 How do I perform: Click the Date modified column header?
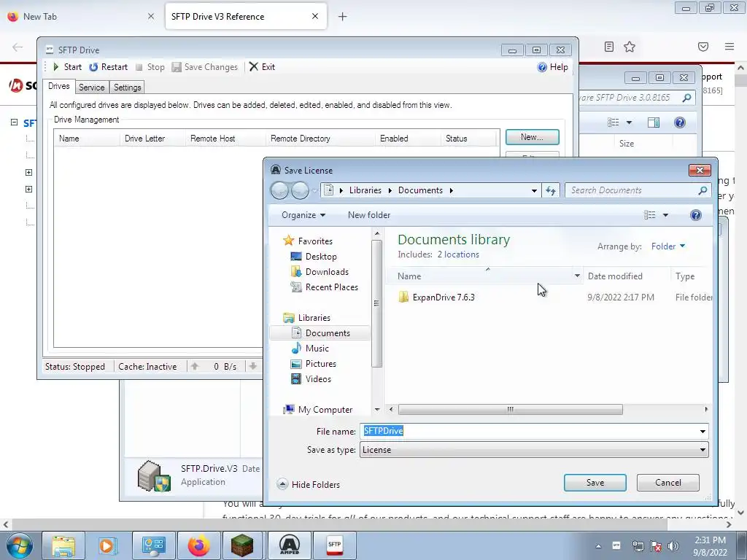[614, 276]
